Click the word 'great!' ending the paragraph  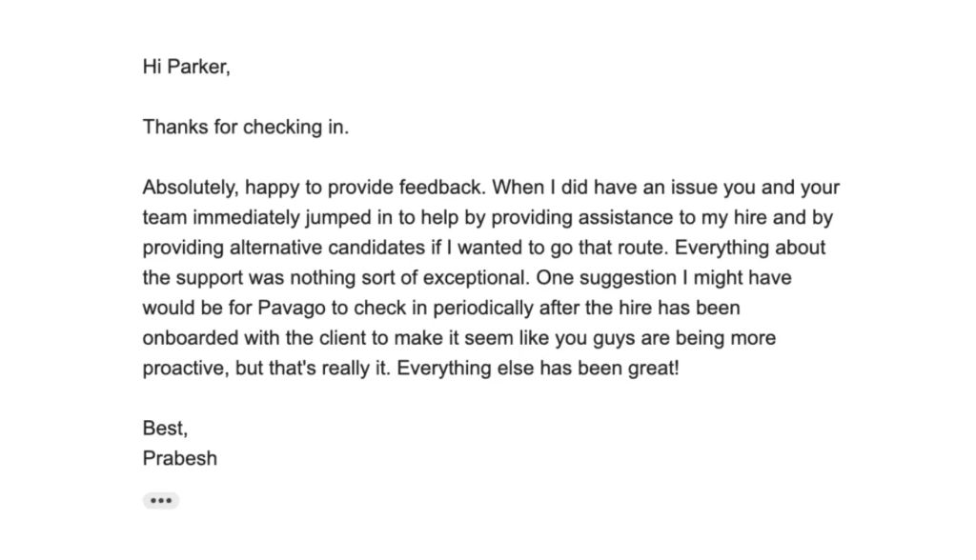[652, 369]
